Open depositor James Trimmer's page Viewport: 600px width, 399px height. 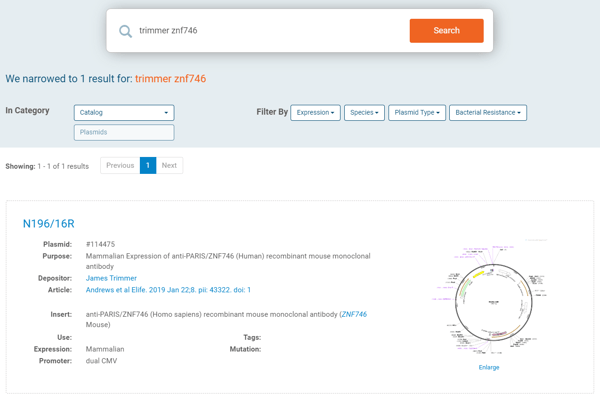[111, 278]
